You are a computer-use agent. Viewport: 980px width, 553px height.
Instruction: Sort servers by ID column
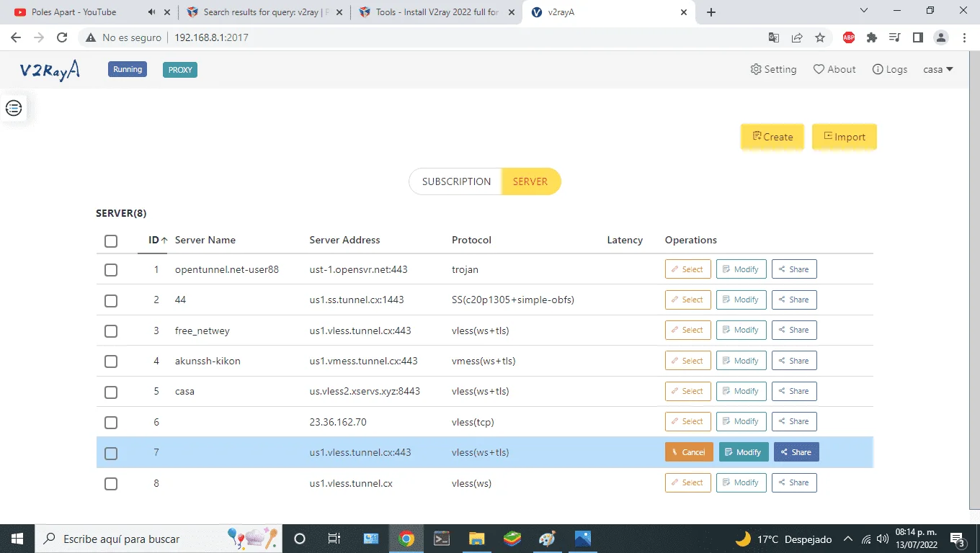(x=158, y=240)
